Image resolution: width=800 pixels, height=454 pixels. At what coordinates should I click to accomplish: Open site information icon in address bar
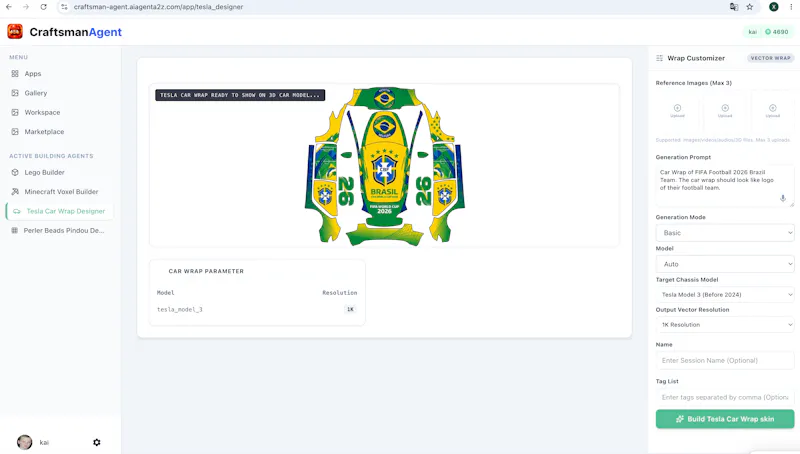(x=64, y=7)
